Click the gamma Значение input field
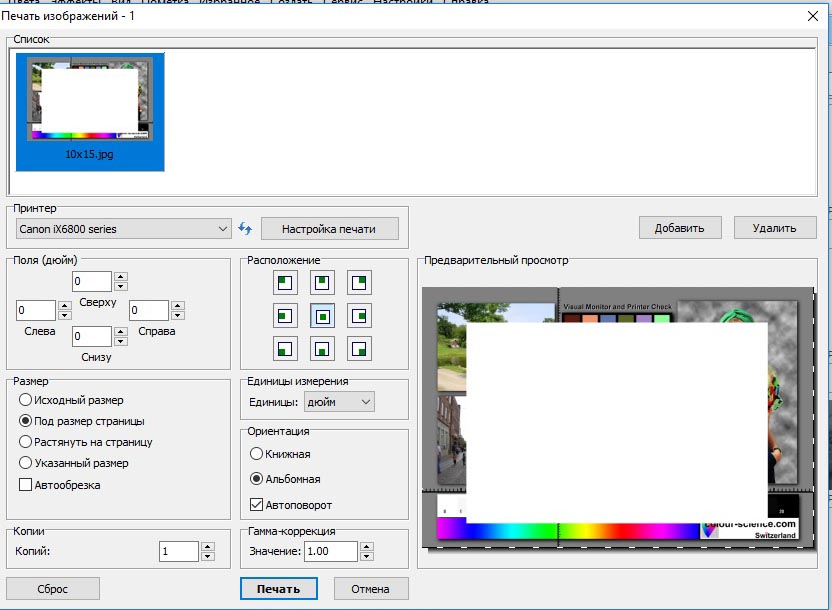This screenshot has height=610, width=832. tap(331, 552)
